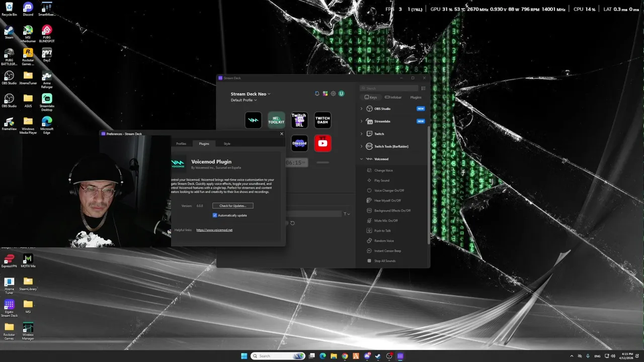
Task: Select the Discord key on the deck
Action: point(299,143)
